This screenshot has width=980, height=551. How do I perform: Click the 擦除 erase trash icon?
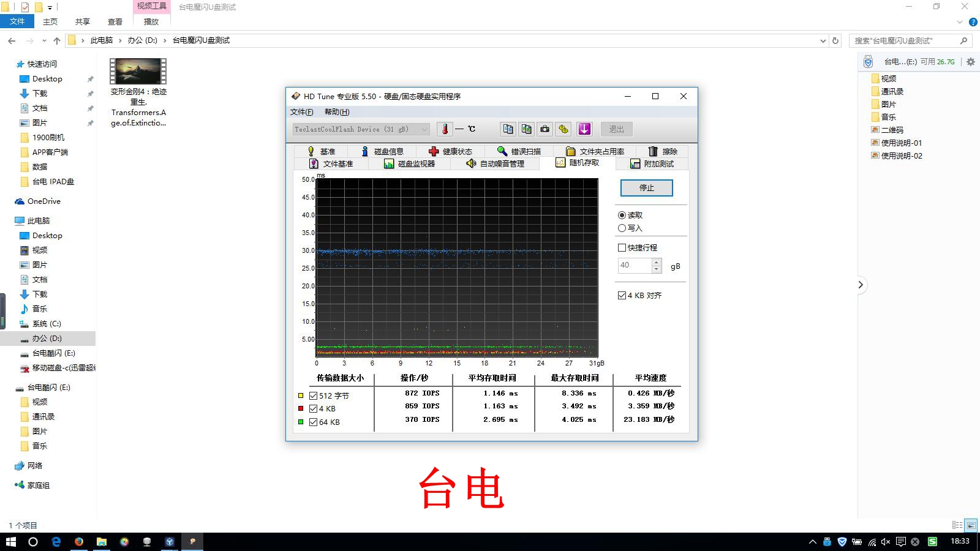tap(653, 151)
